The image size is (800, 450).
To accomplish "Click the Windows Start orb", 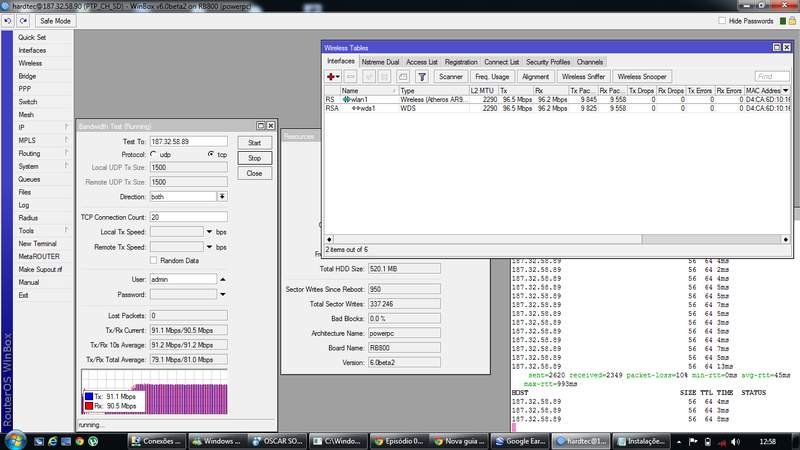I will 14,440.
